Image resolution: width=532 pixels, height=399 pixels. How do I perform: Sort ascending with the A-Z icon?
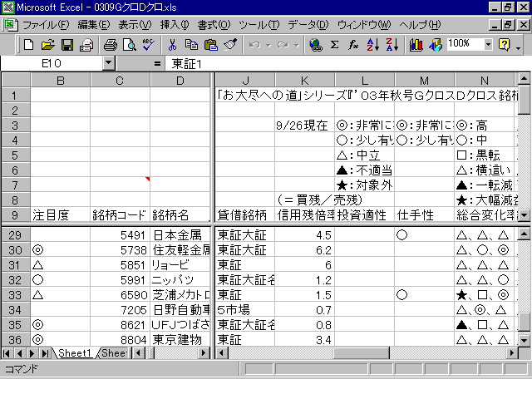point(373,45)
